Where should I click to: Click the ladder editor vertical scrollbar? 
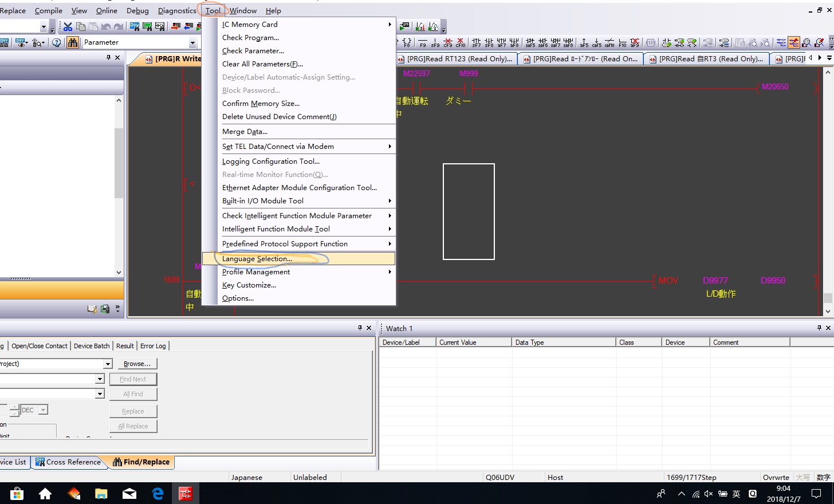(x=828, y=189)
